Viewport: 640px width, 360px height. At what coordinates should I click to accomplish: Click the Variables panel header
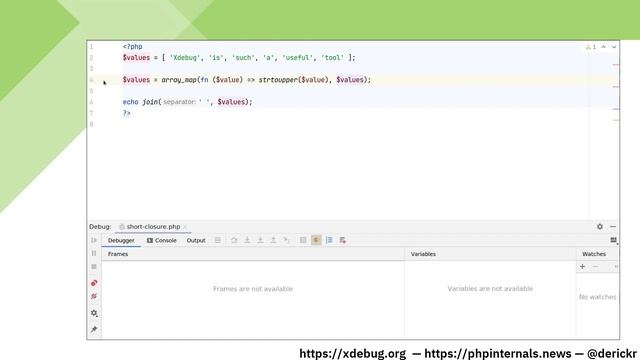point(423,254)
